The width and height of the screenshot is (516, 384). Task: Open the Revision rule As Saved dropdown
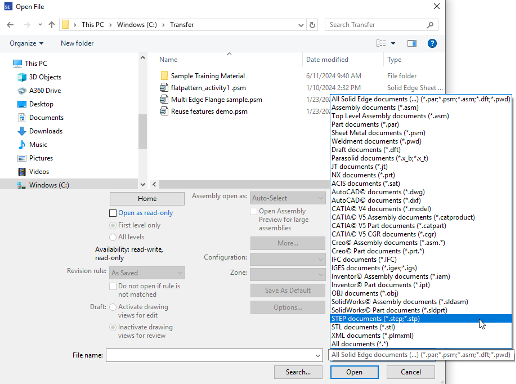147,273
